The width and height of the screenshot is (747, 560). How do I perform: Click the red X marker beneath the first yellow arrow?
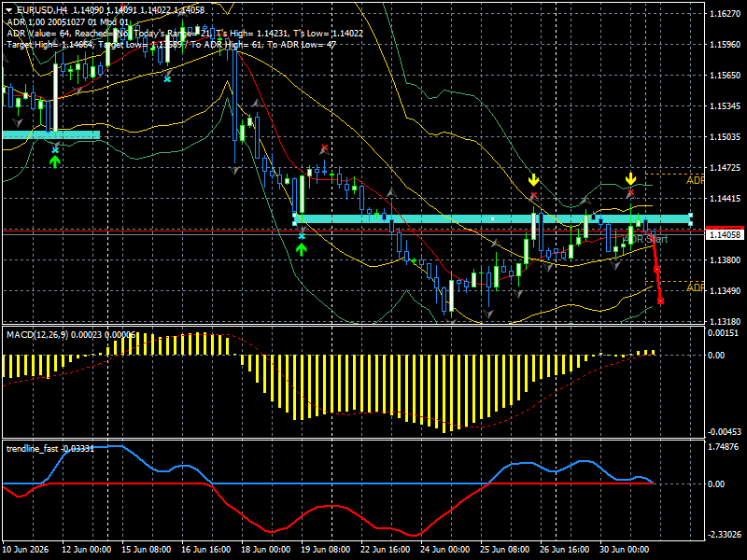(x=533, y=195)
